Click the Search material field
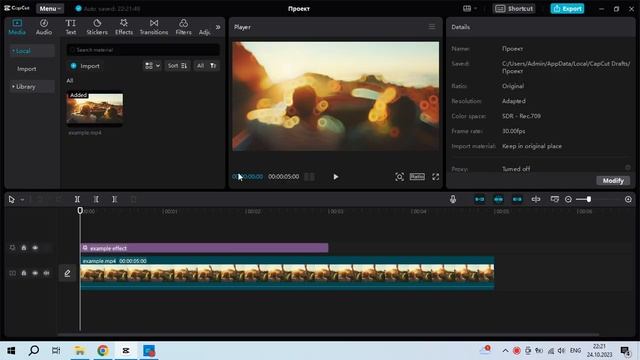Image resolution: width=640 pixels, height=360 pixels. 143,50
